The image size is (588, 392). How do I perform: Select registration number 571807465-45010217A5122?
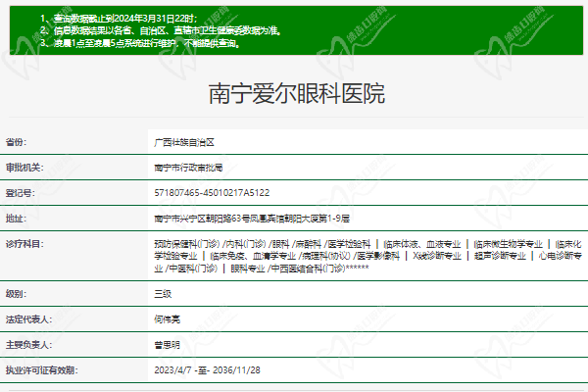(x=212, y=193)
